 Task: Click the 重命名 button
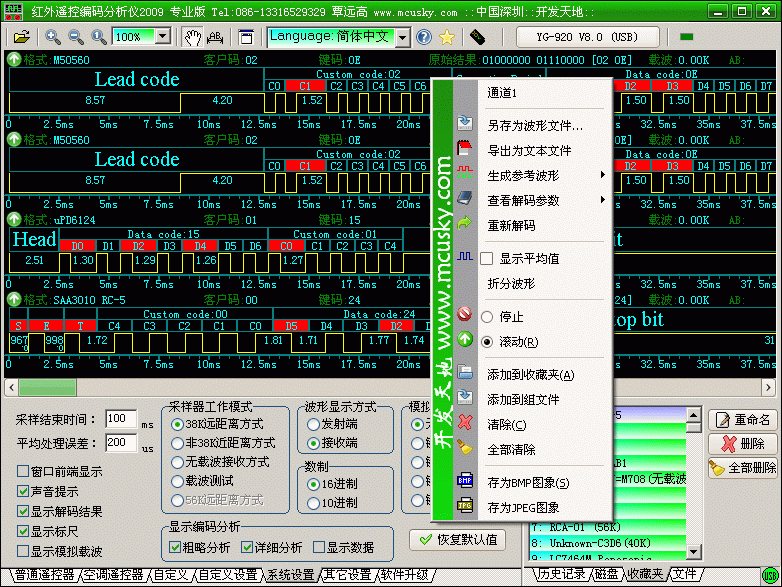(742, 420)
